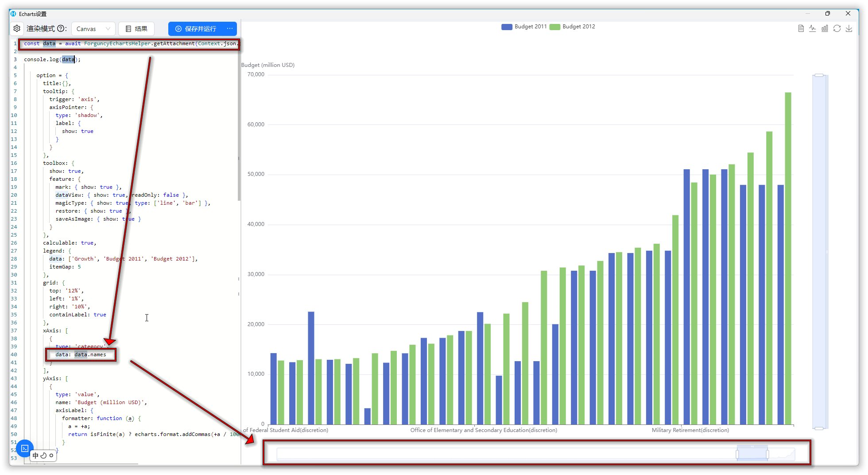Image resolution: width=868 pixels, height=475 pixels.
Task: Click the render mode help question icon
Action: pos(61,29)
